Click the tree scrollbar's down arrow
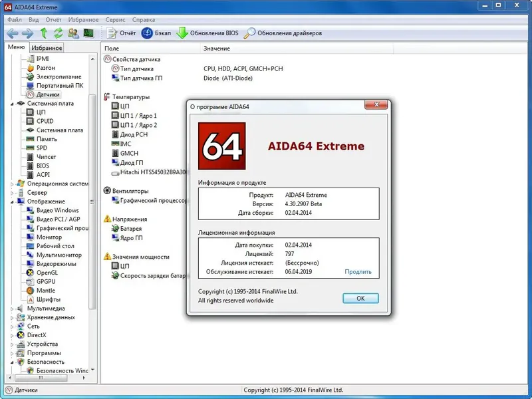This screenshot has width=532, height=399. pos(92,370)
